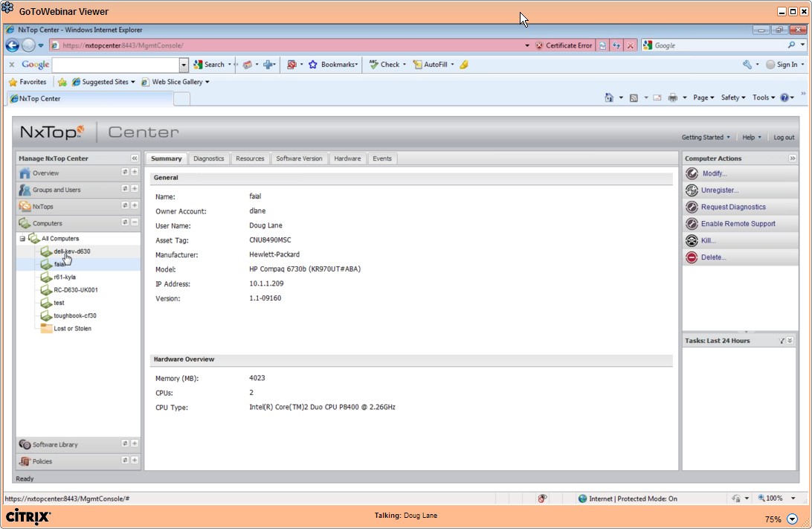The height and width of the screenshot is (529, 812).
Task: Click the Google toolbar highlighter icon
Action: pos(464,64)
